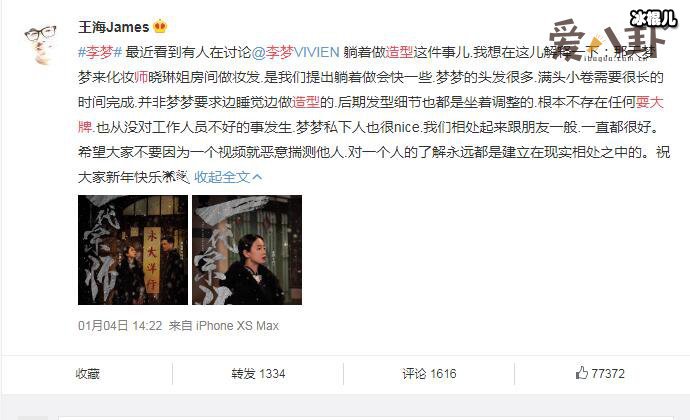Click the second 造型 keyword in third line

pyautogui.click(x=306, y=102)
